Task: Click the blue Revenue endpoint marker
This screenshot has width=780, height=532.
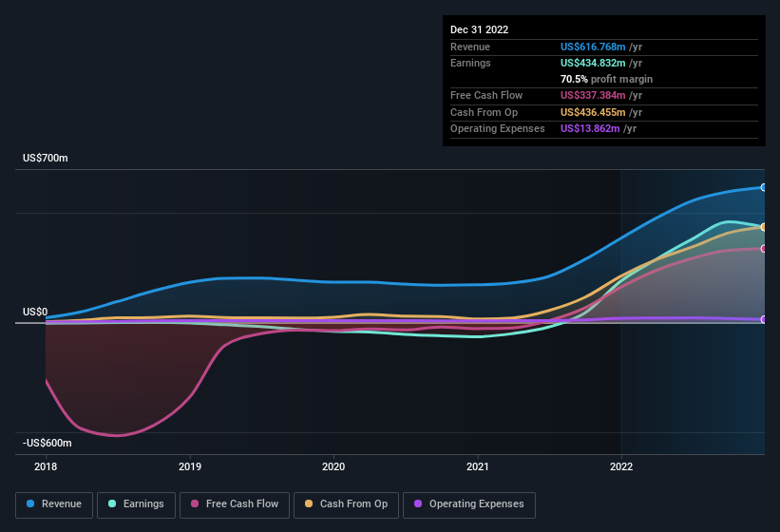Action: click(764, 187)
